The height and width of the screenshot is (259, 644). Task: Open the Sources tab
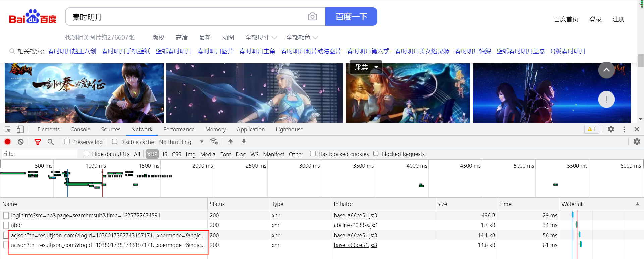(111, 129)
